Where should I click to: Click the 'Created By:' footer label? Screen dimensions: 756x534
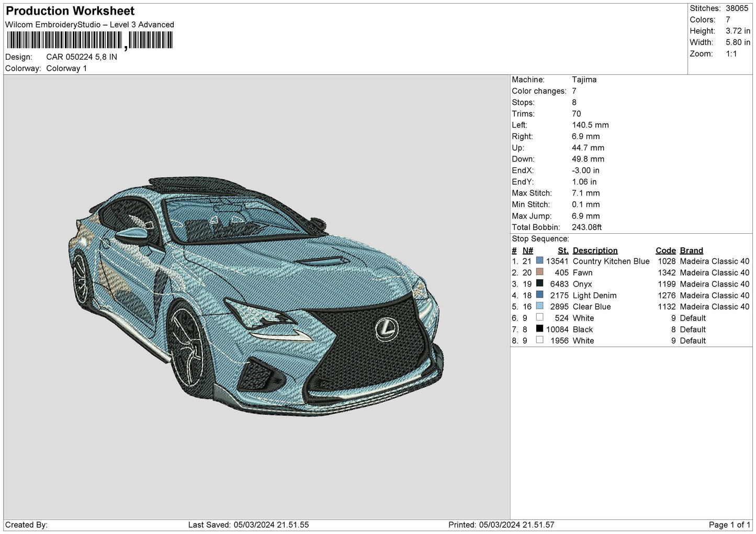point(26,525)
